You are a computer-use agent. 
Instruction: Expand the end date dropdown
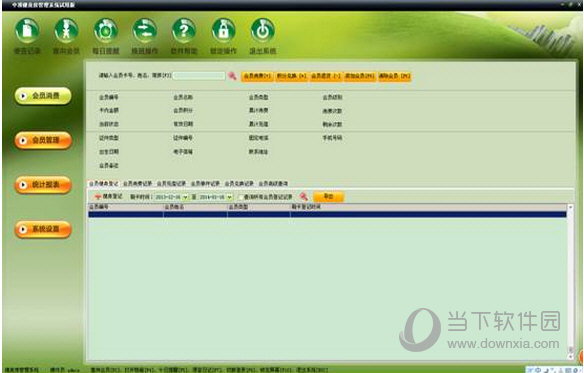pyautogui.click(x=229, y=197)
